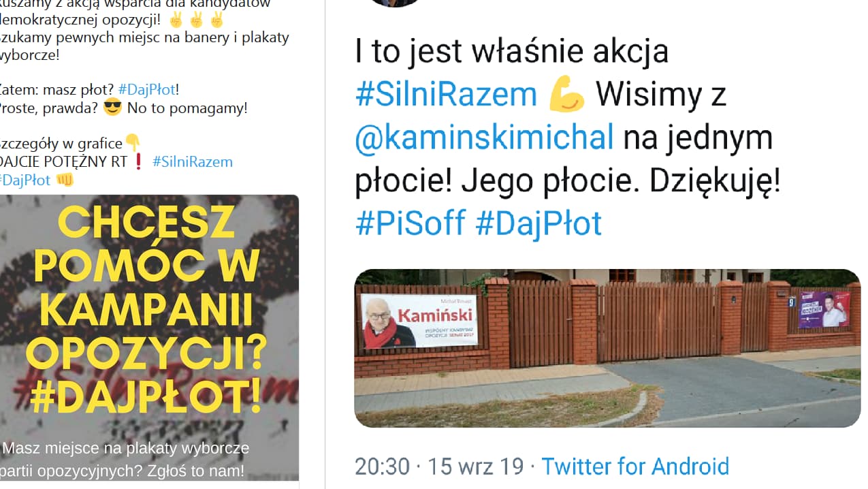Click the row of victory hand emojis
Image resolution: width=868 pixels, height=489 pixels.
pyautogui.click(x=196, y=19)
